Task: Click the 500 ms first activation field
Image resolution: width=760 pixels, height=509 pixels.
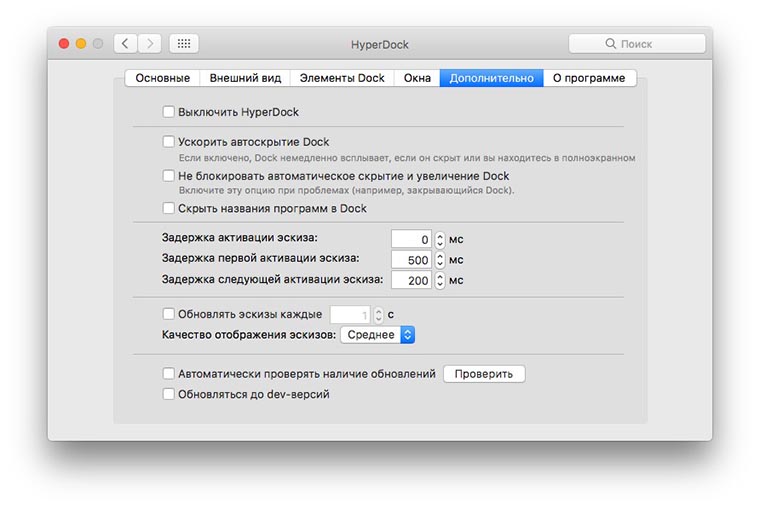Action: (411, 260)
